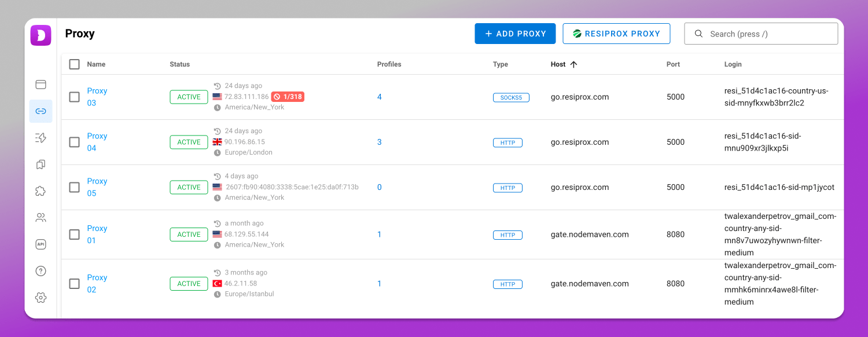868x337 pixels.
Task: Open the extensions puzzle sidebar icon
Action: tap(41, 191)
